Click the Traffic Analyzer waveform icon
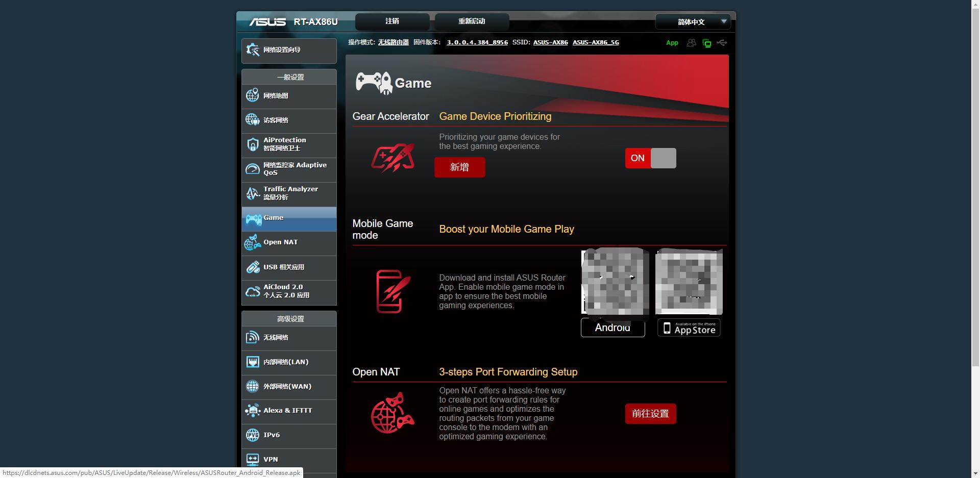Viewport: 980px width, 478px height. pos(253,193)
